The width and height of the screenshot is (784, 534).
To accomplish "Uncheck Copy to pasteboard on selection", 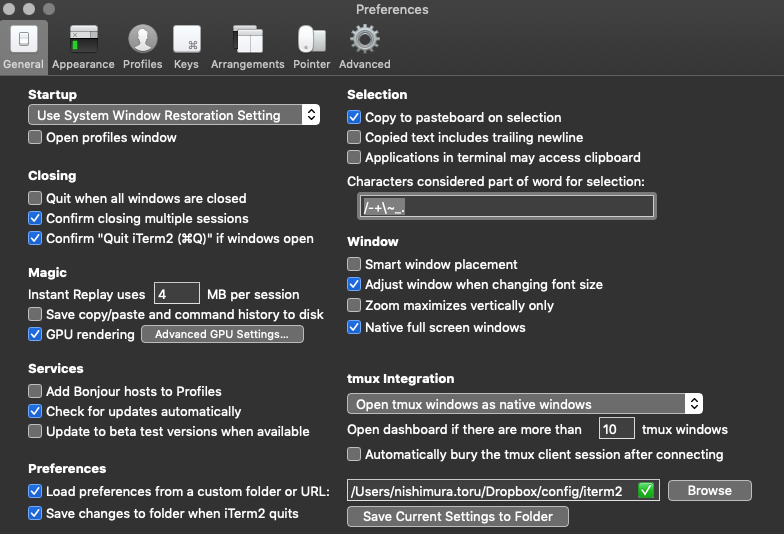I will [x=354, y=117].
